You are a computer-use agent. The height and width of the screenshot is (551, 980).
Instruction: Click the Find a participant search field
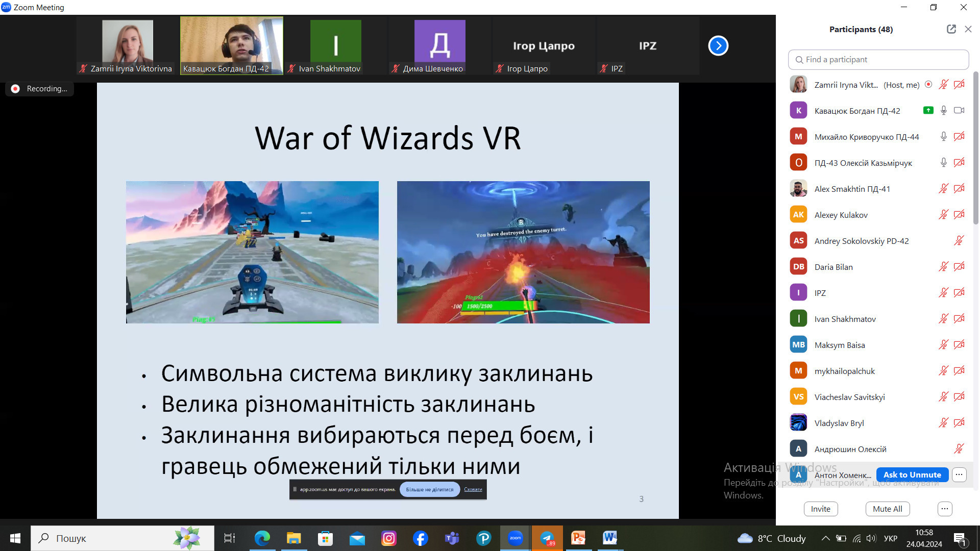pyautogui.click(x=878, y=60)
